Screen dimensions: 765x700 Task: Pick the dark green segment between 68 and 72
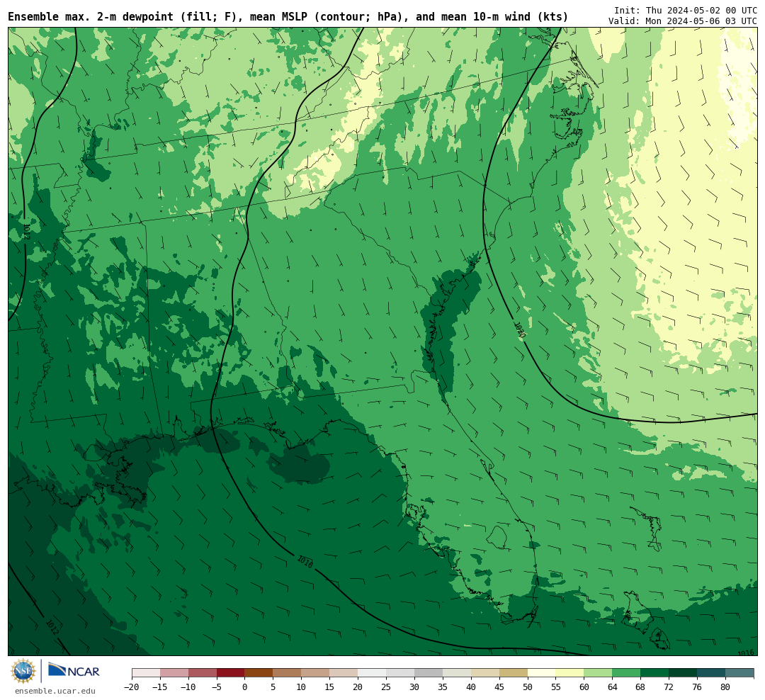pyautogui.click(x=655, y=673)
